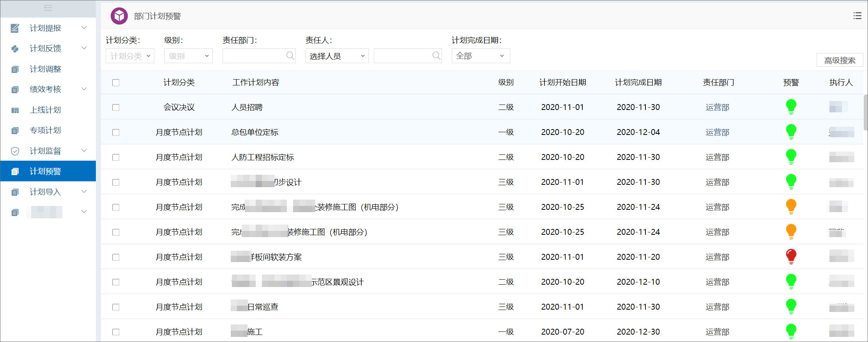This screenshot has height=342, width=868.
Task: Click the 计划完成日期 column header
Action: pos(638,82)
